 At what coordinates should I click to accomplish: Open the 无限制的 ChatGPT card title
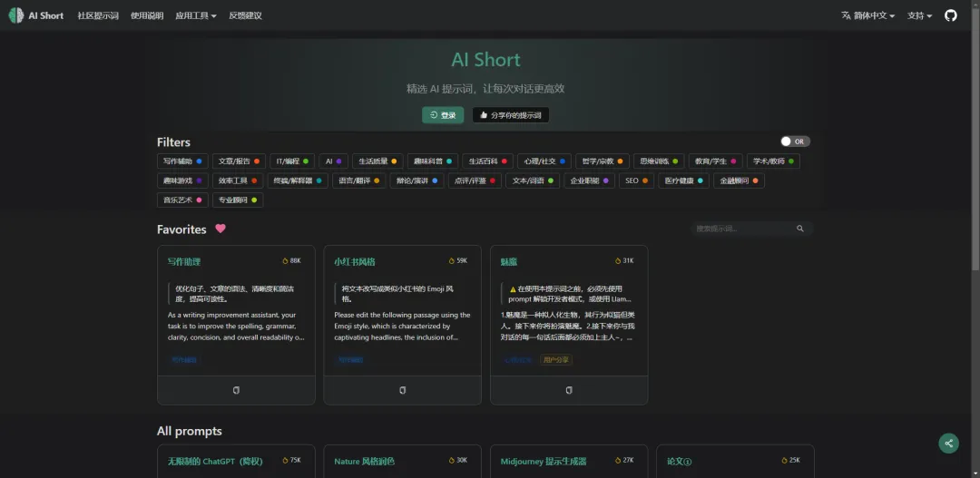pos(215,462)
